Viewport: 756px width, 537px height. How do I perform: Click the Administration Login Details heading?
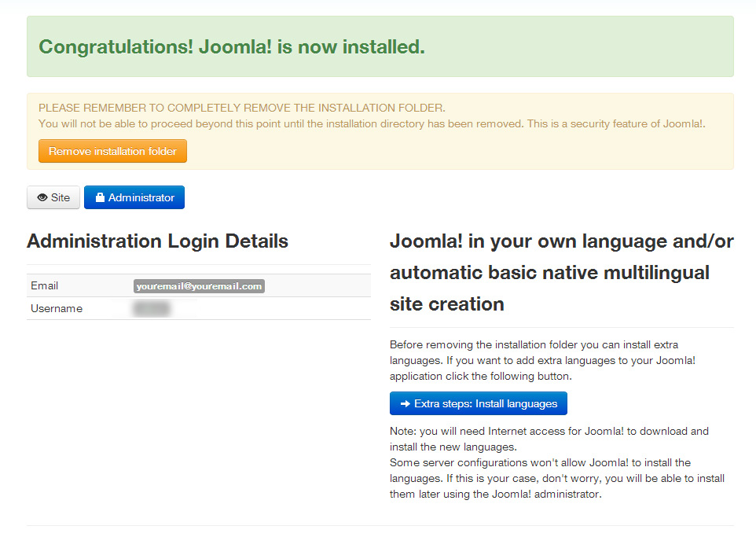pos(157,241)
